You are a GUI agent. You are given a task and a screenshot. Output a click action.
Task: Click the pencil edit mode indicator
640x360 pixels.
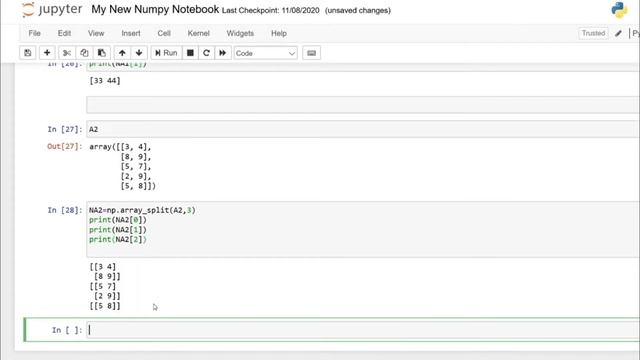point(618,33)
